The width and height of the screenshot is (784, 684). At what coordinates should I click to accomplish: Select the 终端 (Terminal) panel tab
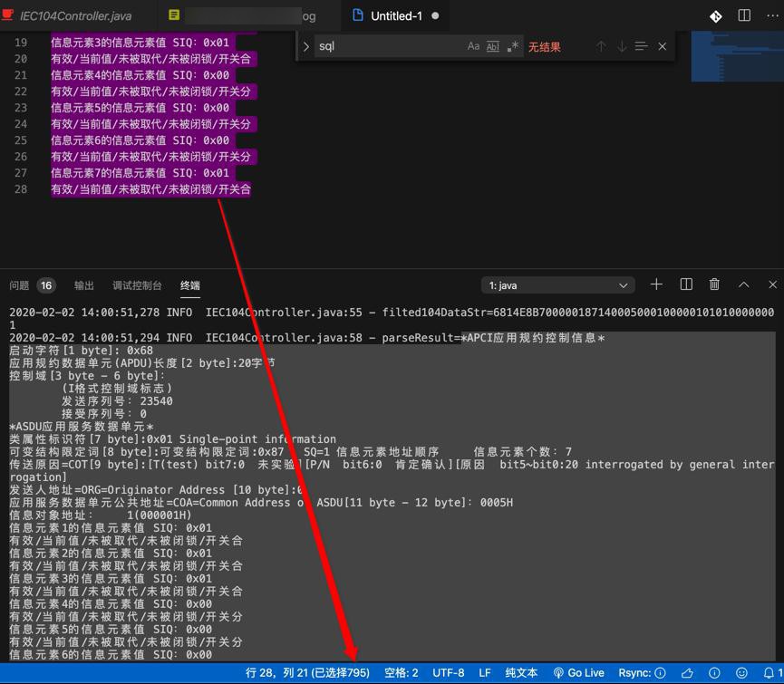pos(190,285)
